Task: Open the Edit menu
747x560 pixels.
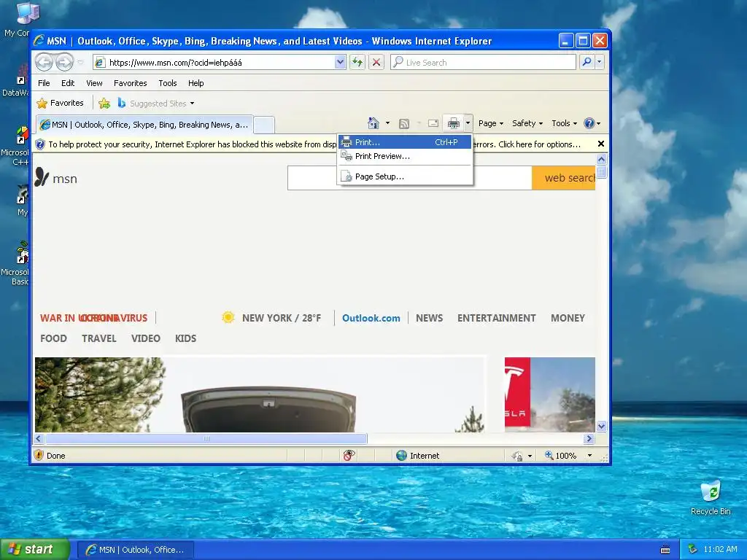Action: 68,83
